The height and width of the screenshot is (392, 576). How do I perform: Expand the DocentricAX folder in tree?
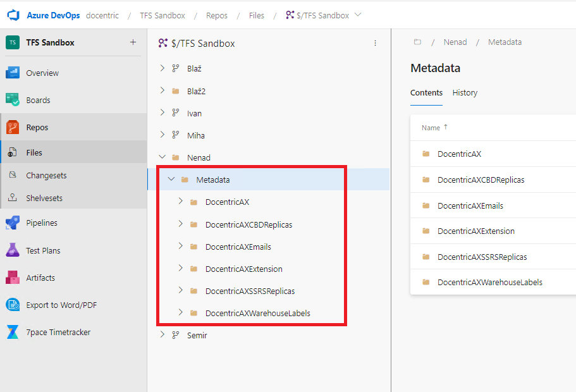pyautogui.click(x=180, y=202)
